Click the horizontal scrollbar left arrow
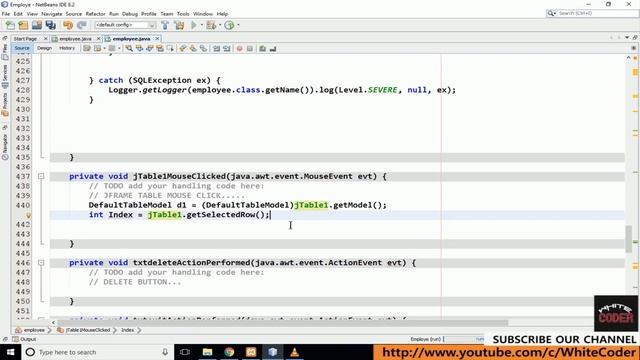Viewport: 640px width, 360px height. tap(53, 322)
